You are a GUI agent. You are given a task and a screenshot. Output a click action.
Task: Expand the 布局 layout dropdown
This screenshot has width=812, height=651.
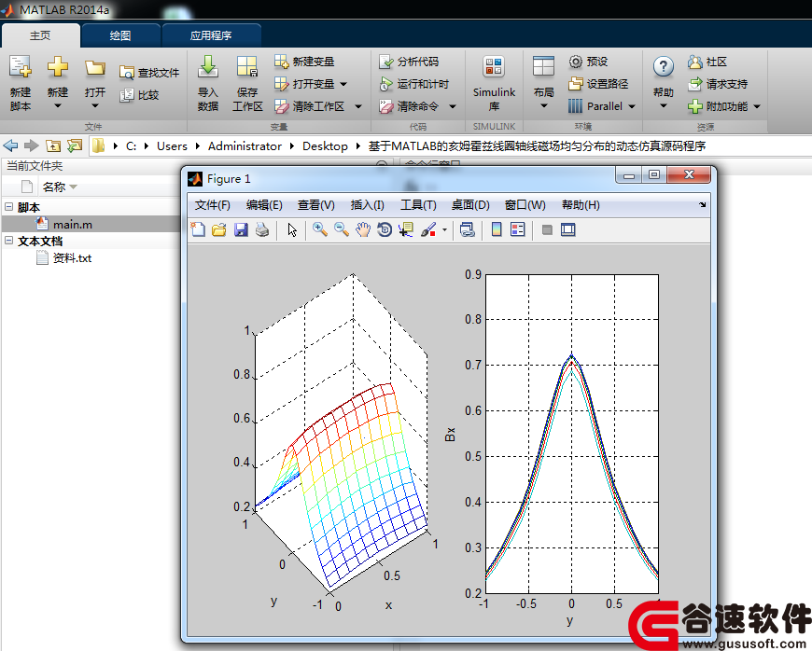(x=544, y=106)
